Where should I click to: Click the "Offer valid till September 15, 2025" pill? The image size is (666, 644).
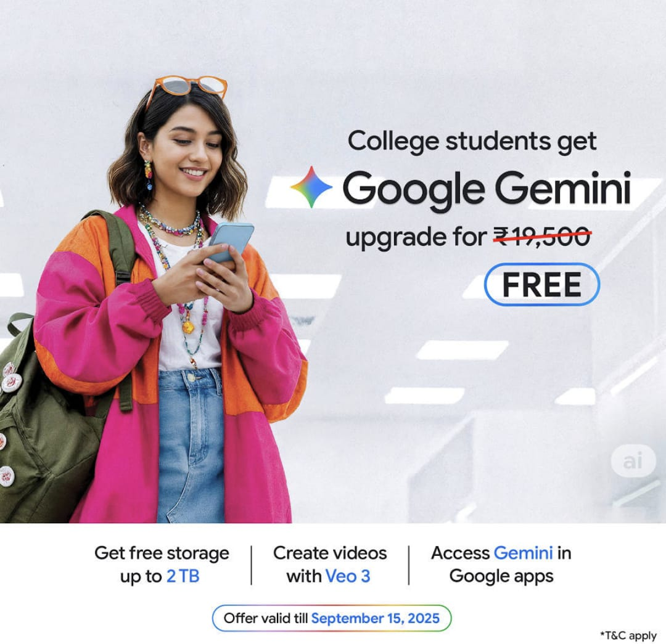331,618
